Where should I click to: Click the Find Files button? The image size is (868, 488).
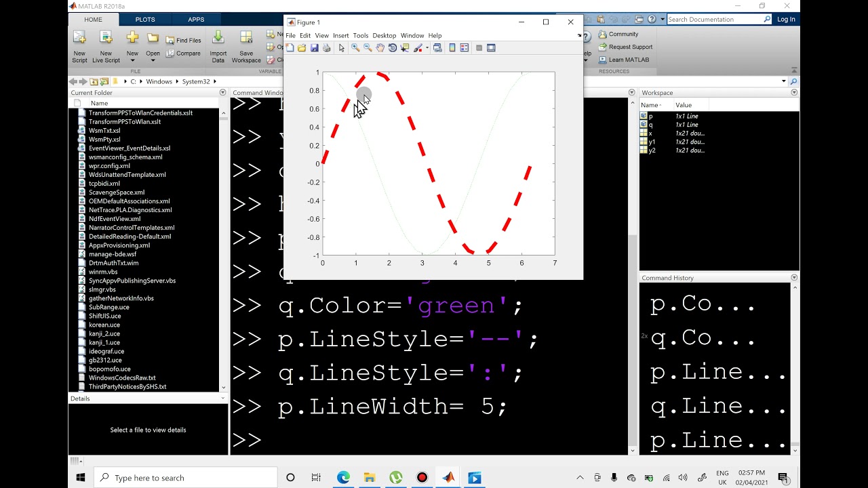tap(184, 41)
